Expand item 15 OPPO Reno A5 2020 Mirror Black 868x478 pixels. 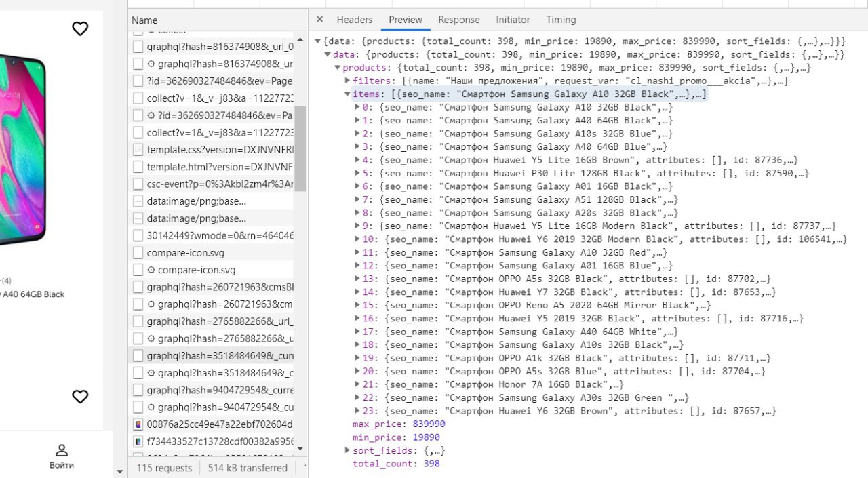[x=358, y=306]
